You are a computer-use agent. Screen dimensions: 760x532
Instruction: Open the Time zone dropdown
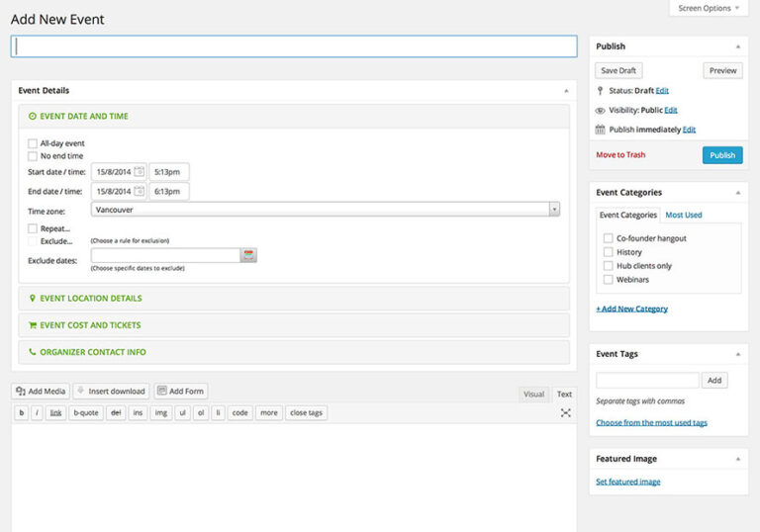pyautogui.click(x=325, y=210)
